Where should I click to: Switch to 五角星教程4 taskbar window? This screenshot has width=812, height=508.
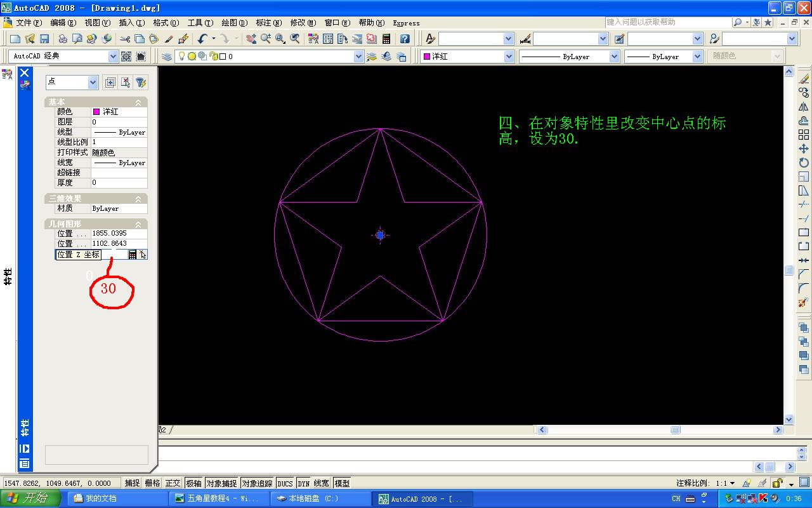[x=219, y=498]
